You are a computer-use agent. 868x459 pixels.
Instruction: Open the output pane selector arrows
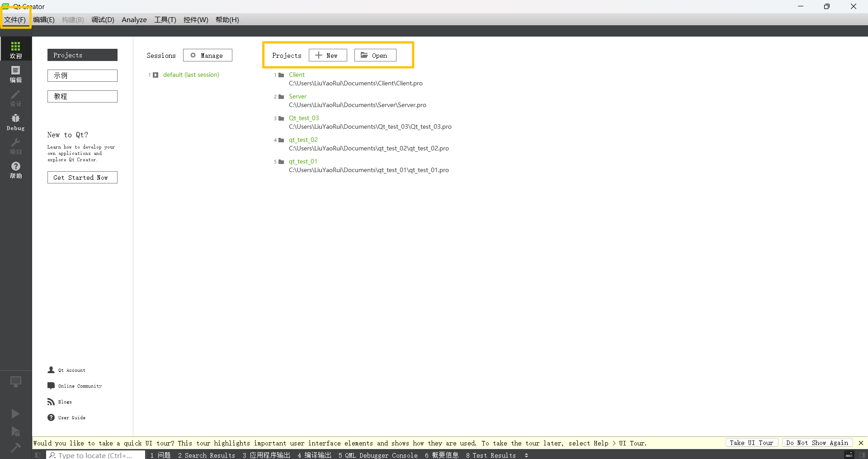tap(526, 455)
